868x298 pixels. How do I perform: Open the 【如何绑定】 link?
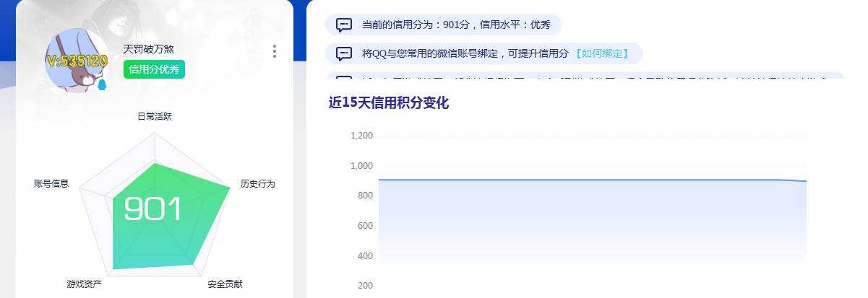pyautogui.click(x=601, y=53)
